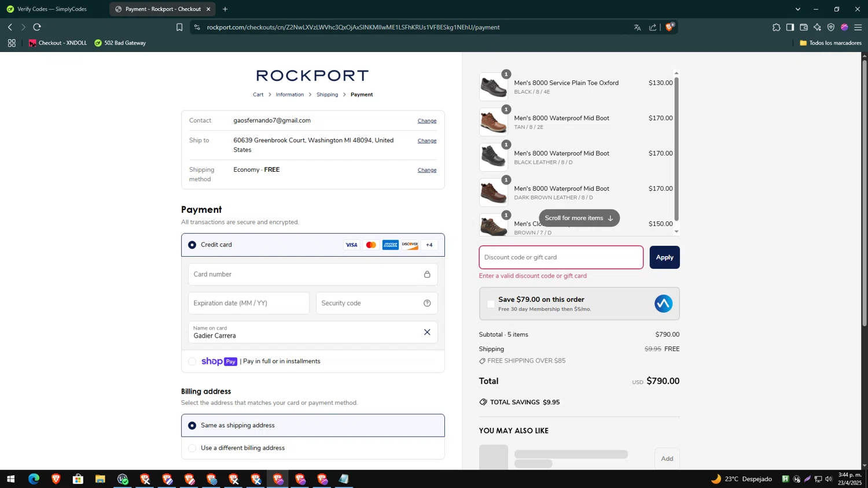Expand the +4 more card brands indicator
Screen dimensions: 868x488
tap(429, 245)
